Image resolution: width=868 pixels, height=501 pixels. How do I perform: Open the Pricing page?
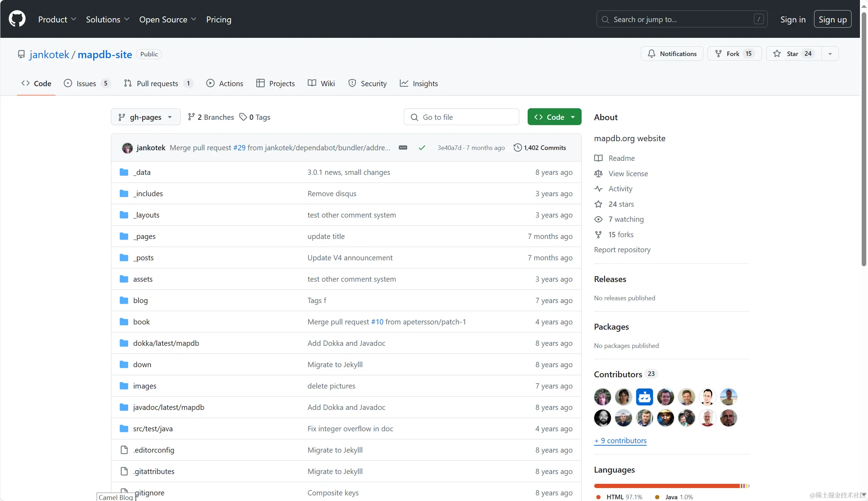coord(219,19)
